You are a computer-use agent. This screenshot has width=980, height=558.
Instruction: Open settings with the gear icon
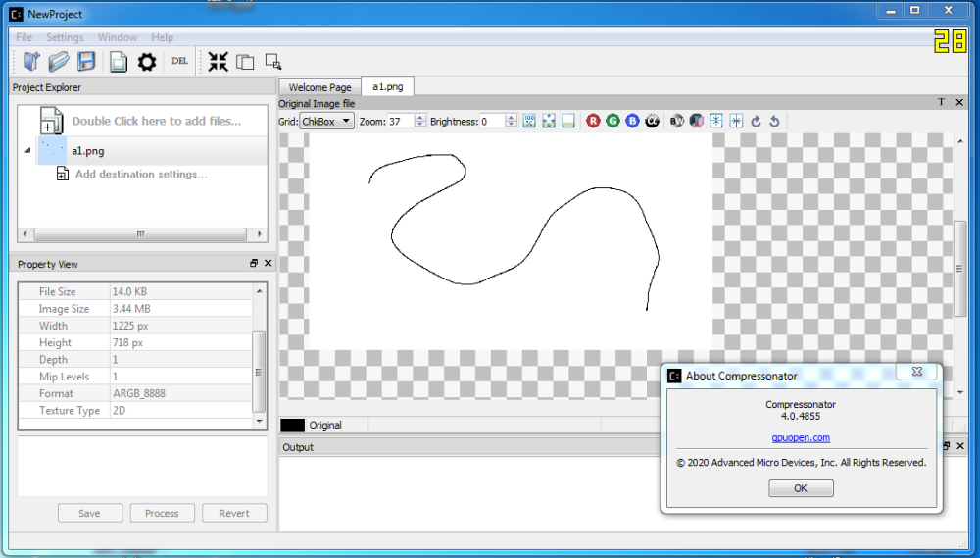pos(147,62)
